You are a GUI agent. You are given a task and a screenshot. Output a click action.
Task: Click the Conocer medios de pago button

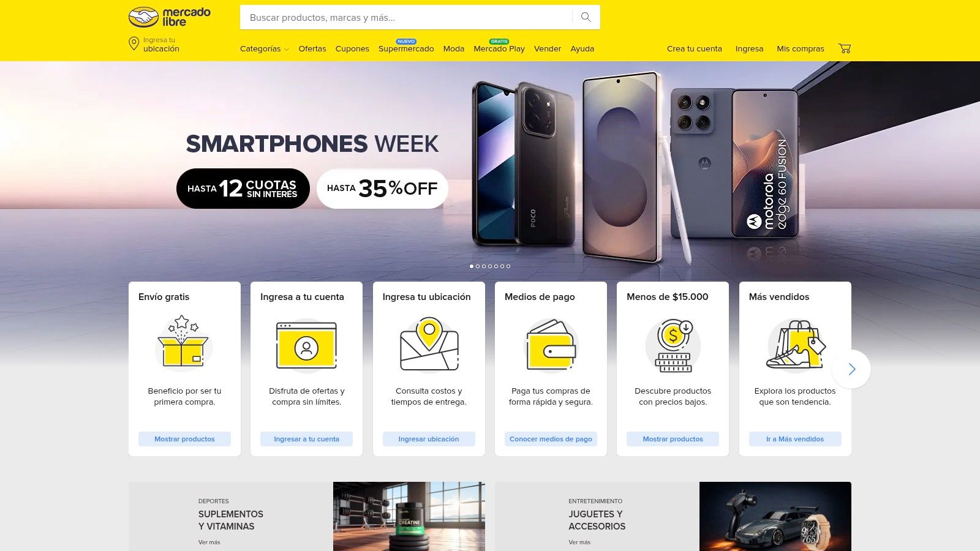(551, 439)
